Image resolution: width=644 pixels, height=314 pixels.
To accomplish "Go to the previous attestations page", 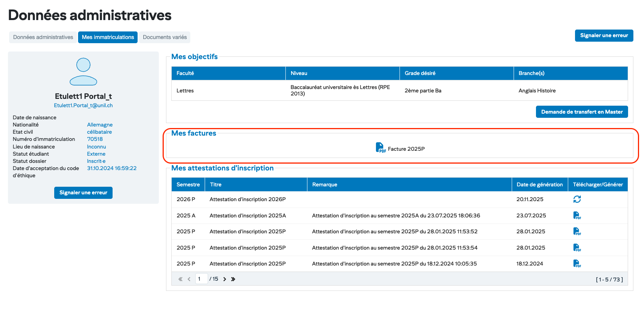I will pyautogui.click(x=189, y=279).
